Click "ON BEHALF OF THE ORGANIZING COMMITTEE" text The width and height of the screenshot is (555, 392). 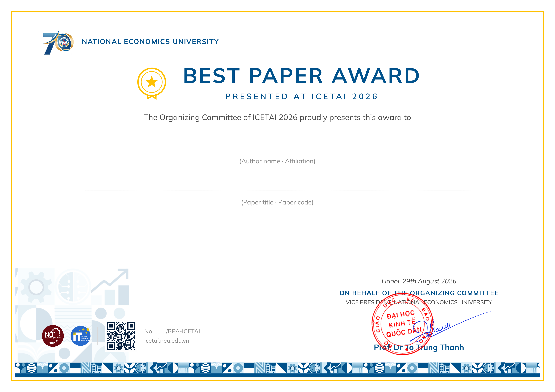tap(419, 293)
